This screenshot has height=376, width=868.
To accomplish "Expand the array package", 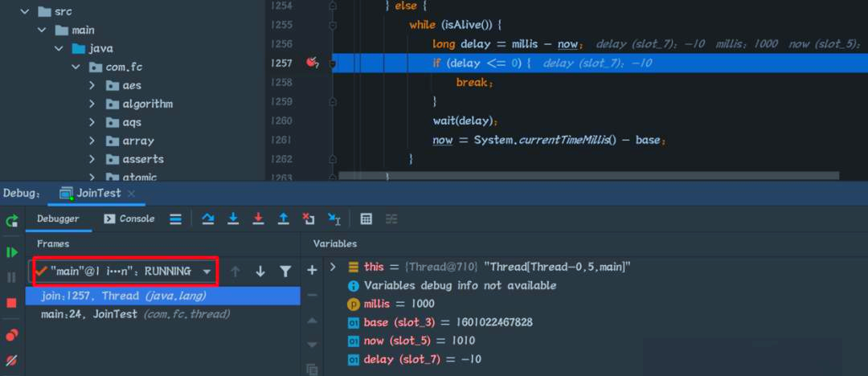I will (x=92, y=141).
